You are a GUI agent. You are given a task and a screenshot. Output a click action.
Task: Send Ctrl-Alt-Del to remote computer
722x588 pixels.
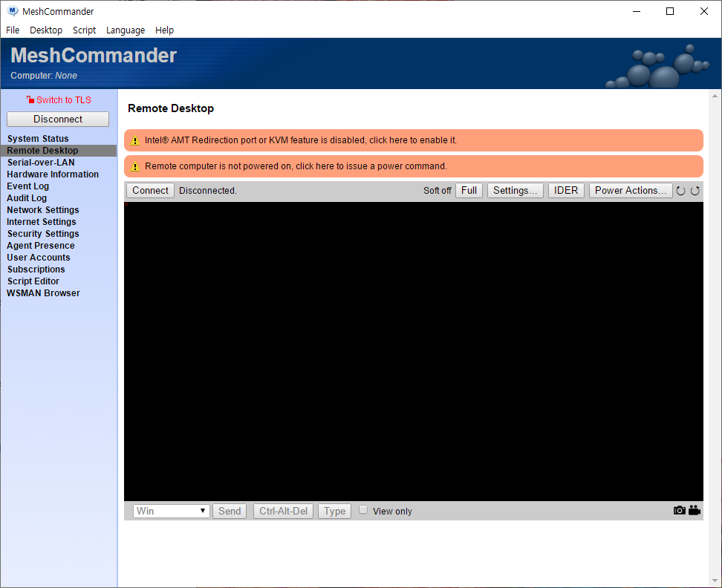[x=283, y=512]
